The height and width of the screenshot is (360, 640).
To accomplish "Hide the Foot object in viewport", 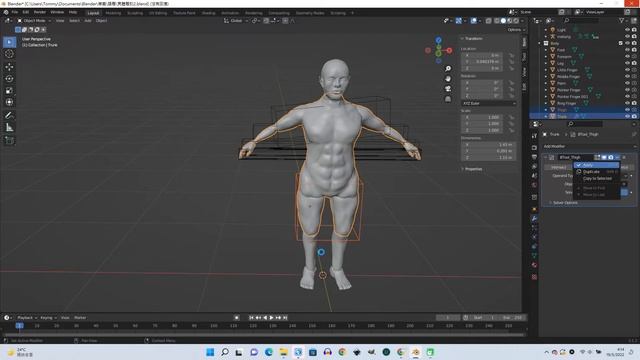I will click(627, 50).
